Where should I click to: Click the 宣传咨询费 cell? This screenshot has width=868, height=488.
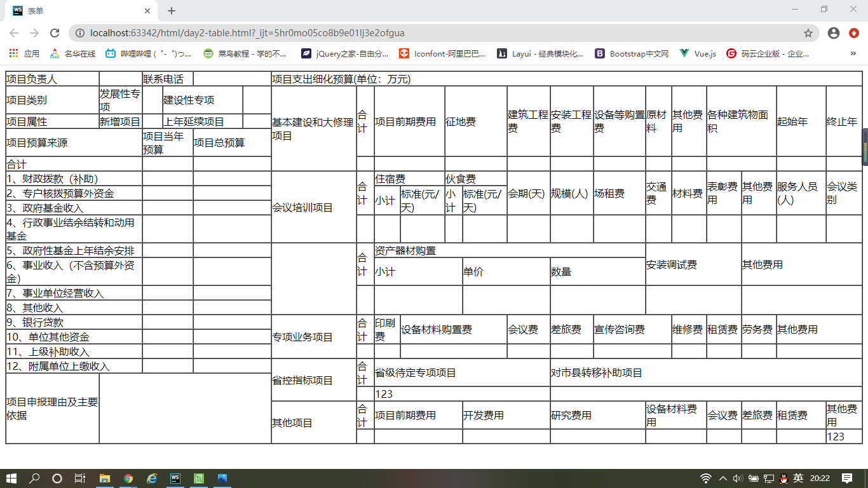(632, 329)
